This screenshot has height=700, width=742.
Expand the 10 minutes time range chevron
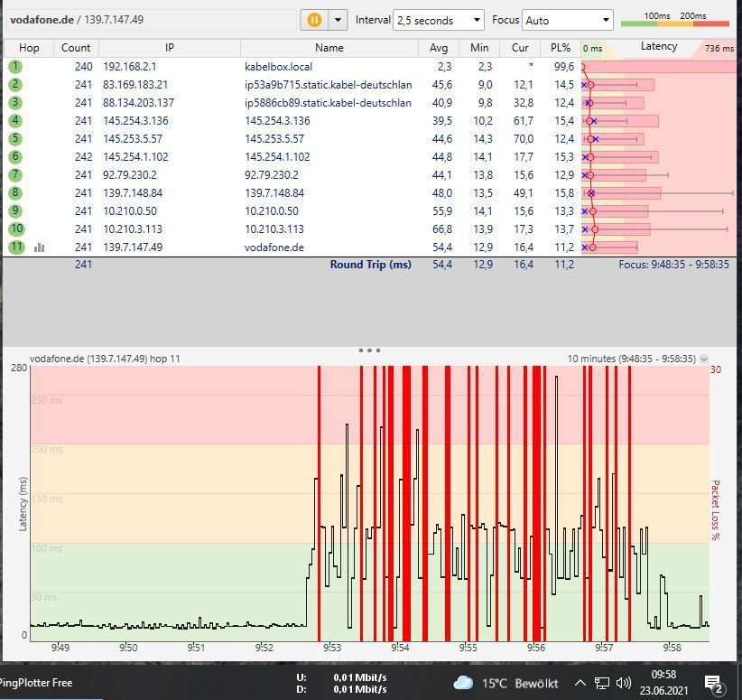pyautogui.click(x=704, y=359)
